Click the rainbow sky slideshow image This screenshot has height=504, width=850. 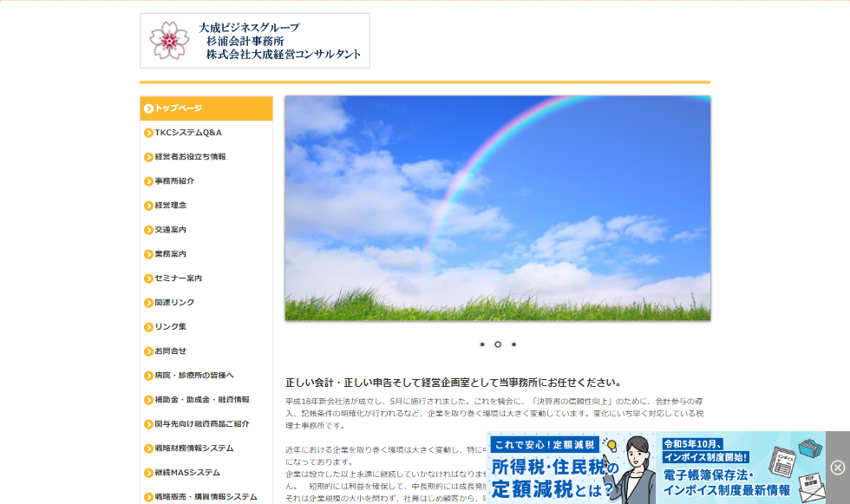coord(497,208)
